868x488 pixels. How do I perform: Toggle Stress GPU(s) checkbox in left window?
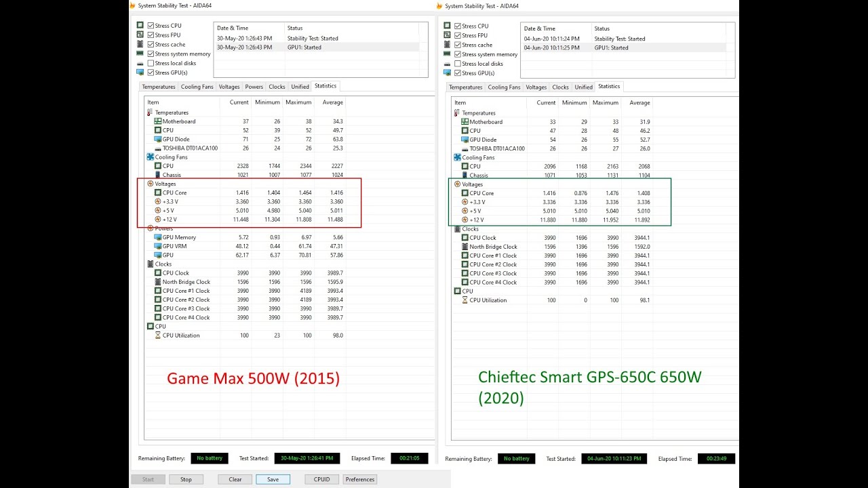point(151,73)
